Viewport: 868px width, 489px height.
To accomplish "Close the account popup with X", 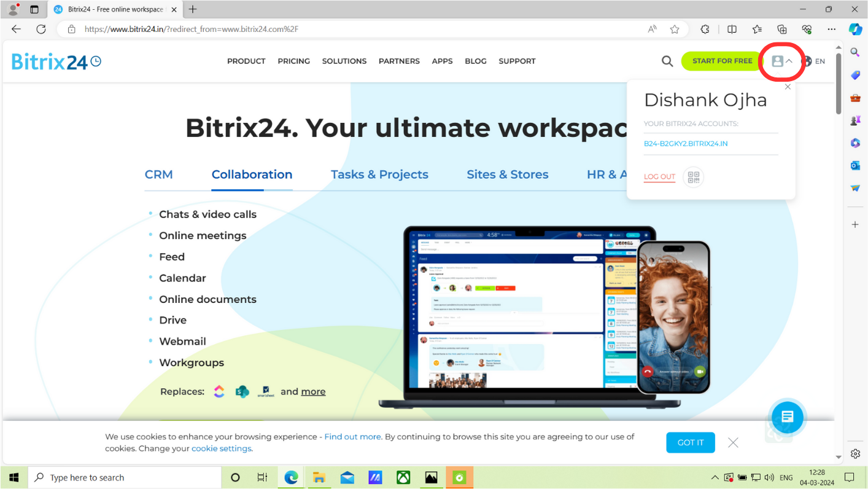I will tap(788, 87).
